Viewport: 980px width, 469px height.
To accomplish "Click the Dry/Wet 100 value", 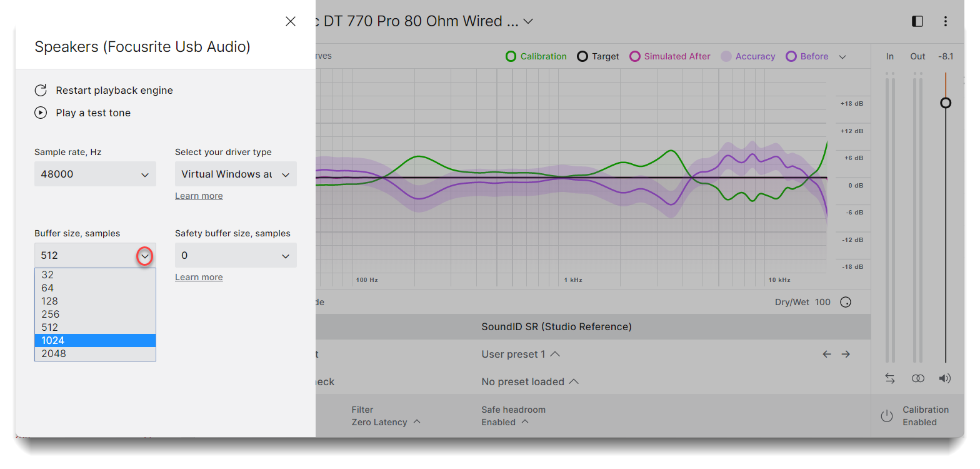I will pyautogui.click(x=822, y=302).
